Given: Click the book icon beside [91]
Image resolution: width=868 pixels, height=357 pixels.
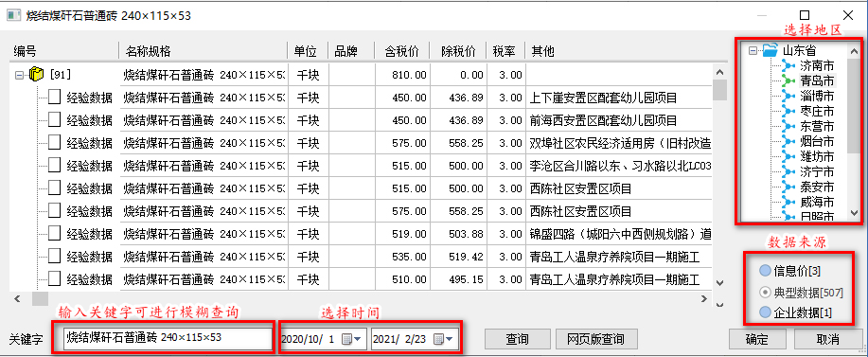Looking at the screenshot, I should [x=36, y=74].
